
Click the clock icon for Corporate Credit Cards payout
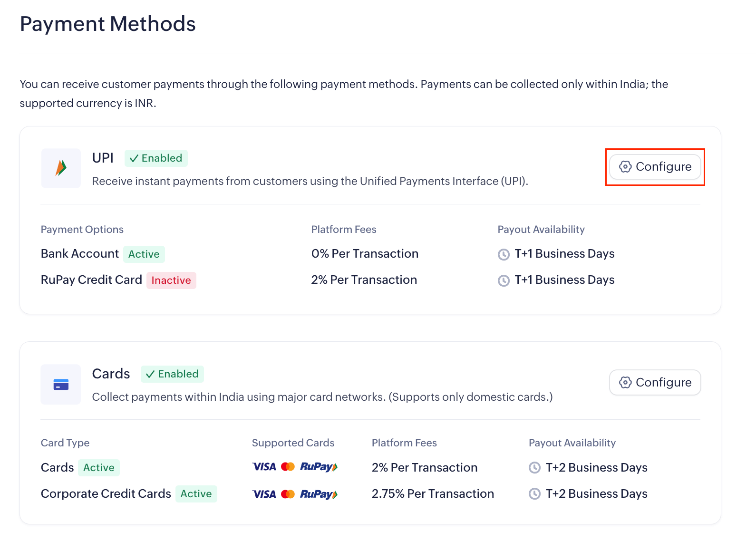pyautogui.click(x=535, y=494)
